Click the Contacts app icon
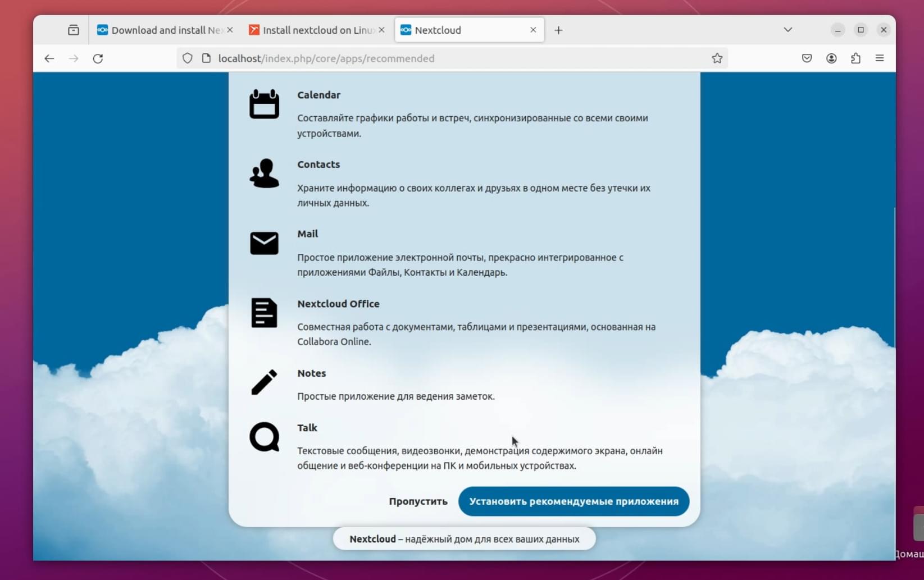924x580 pixels. (x=264, y=173)
